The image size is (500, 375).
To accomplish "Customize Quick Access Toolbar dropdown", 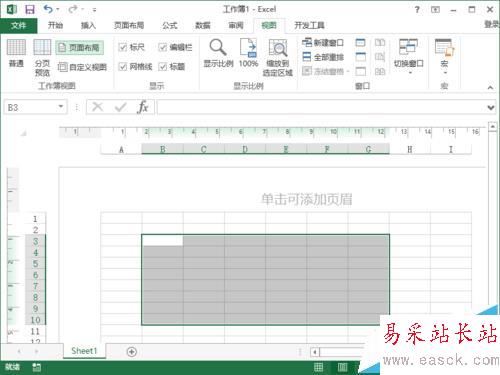I will coord(95,10).
